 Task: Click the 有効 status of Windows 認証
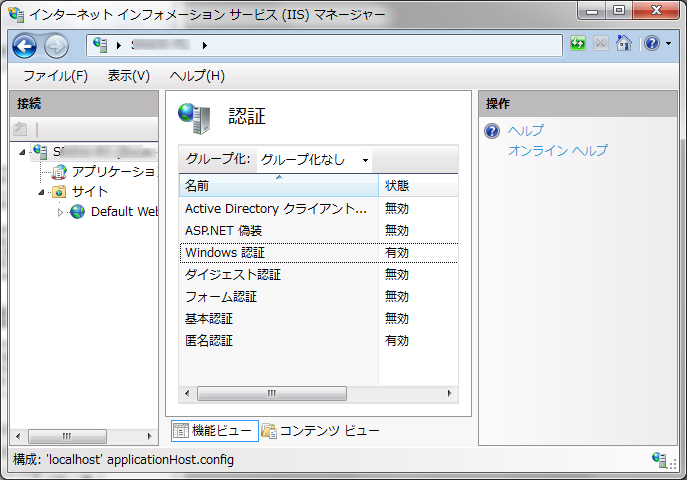coord(397,253)
